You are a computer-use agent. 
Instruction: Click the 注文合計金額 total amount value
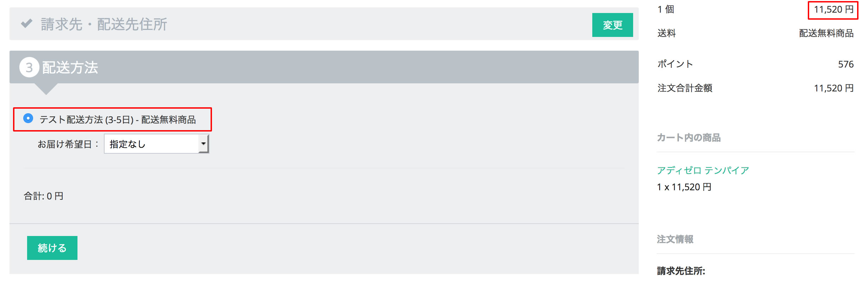(x=833, y=88)
